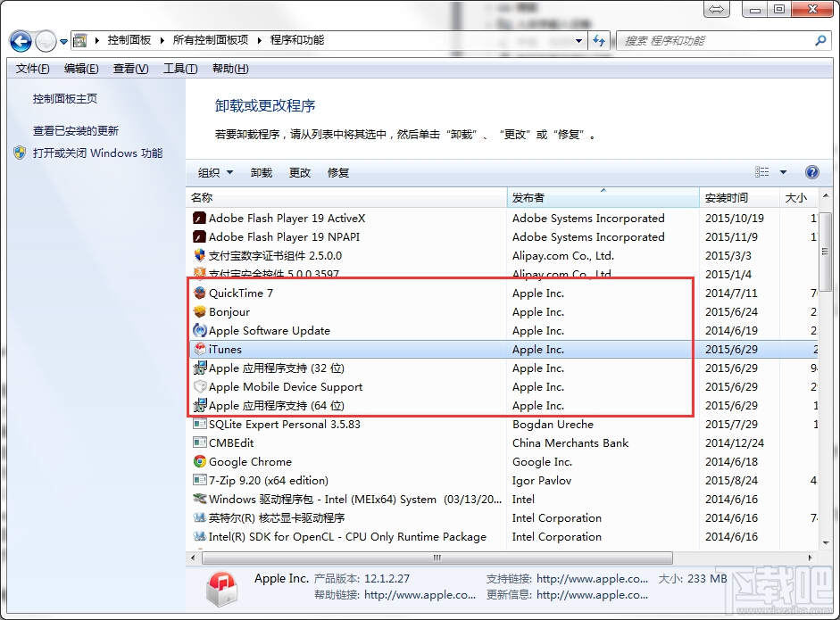Image resolution: width=840 pixels, height=620 pixels.
Task: Open the 帮助(H) menu
Action: [230, 69]
